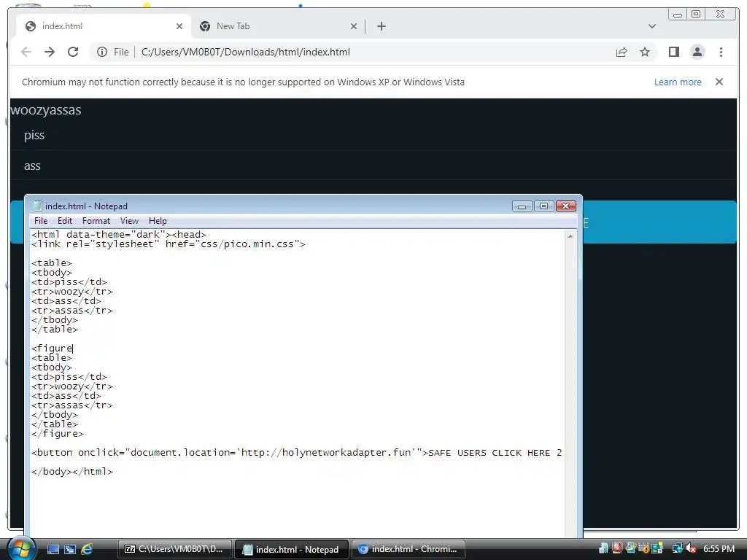Open the profile avatar menu
Screen dimensions: 747x560
tap(697, 52)
